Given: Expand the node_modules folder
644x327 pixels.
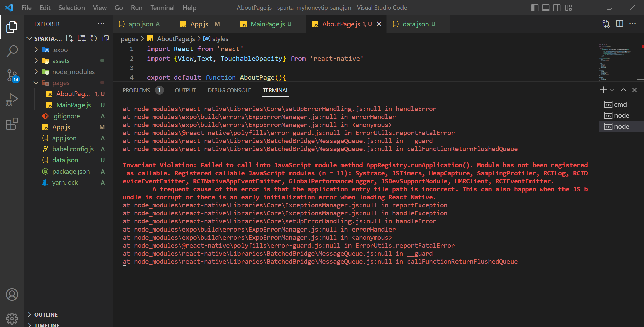Looking at the screenshot, I should (36, 72).
